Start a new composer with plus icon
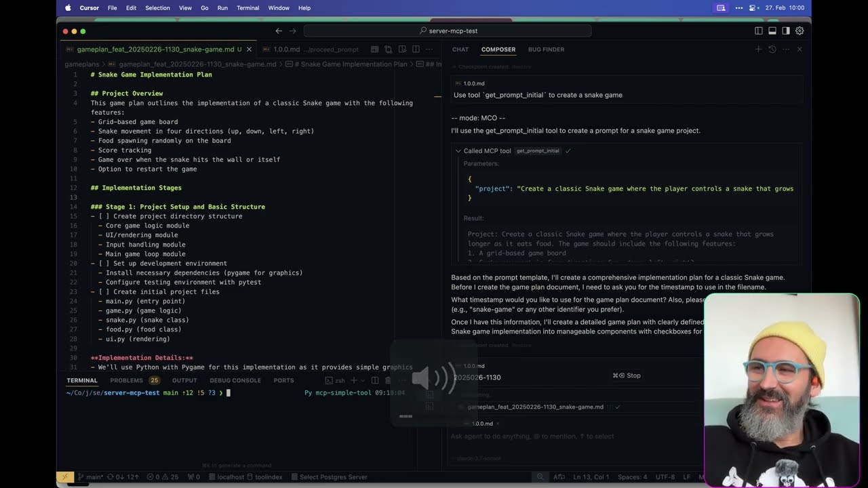 click(x=758, y=49)
